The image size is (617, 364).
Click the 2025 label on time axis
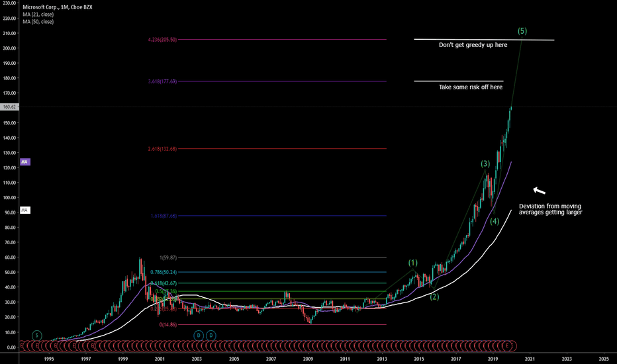604,359
